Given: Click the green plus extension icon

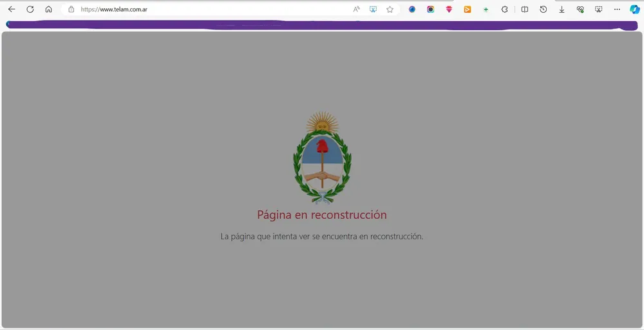Looking at the screenshot, I should [x=486, y=10].
